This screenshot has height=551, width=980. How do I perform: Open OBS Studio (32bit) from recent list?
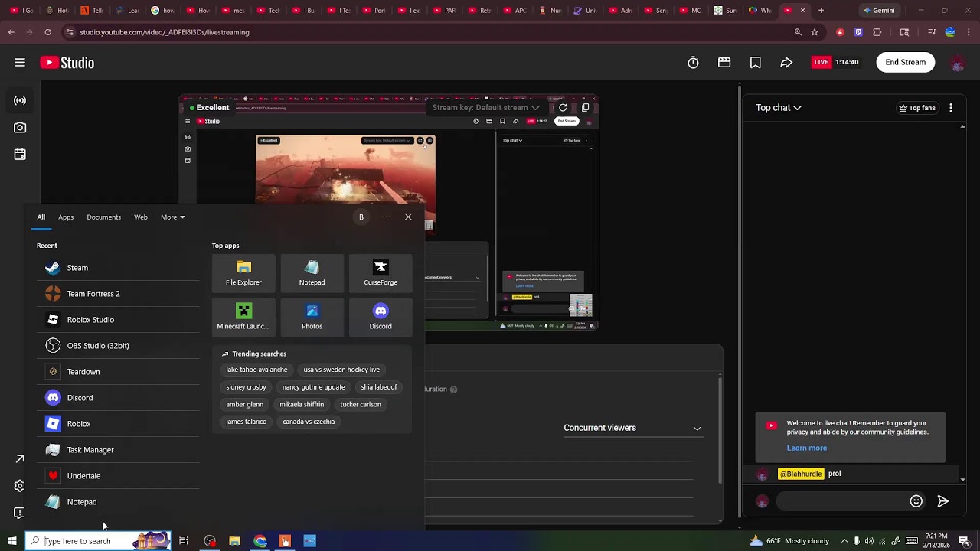point(118,346)
